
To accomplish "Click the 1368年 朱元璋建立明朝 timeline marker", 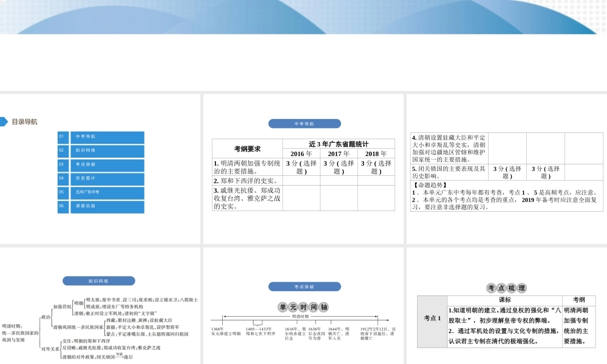I will tap(226, 331).
